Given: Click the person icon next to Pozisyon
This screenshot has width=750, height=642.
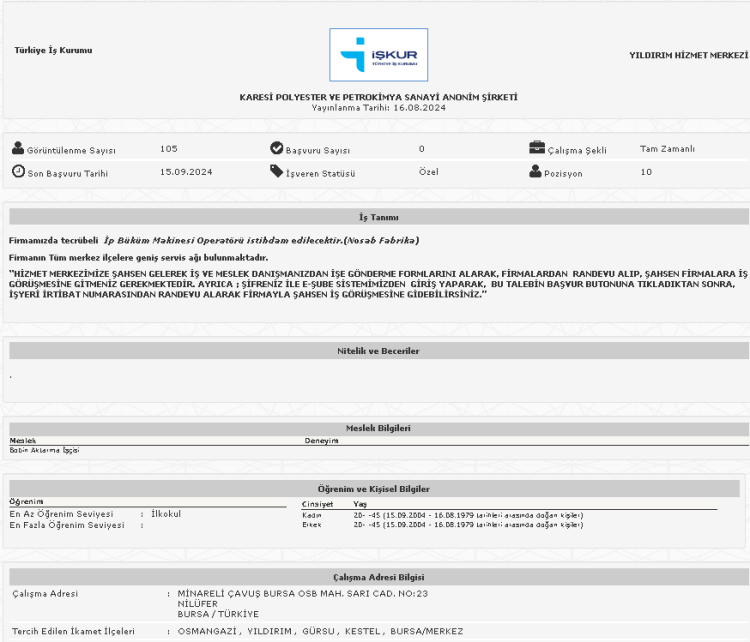Looking at the screenshot, I should tap(536, 171).
